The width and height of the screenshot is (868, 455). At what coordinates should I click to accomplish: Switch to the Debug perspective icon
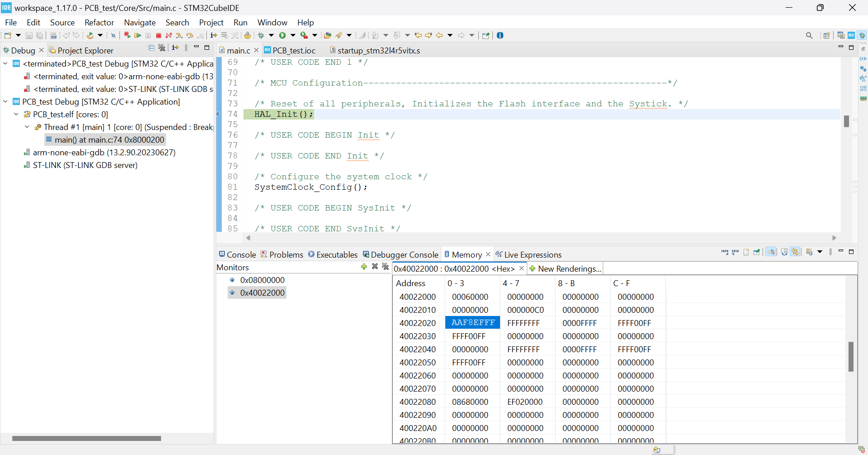862,35
